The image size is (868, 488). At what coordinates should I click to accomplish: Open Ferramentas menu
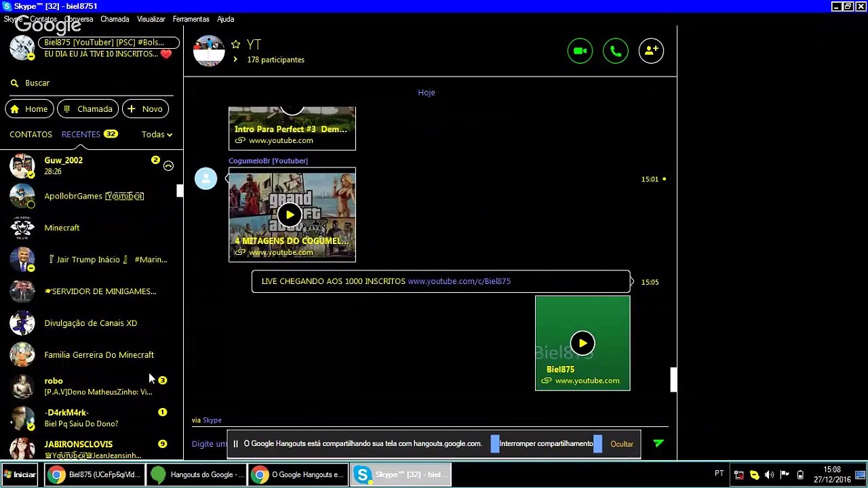pyautogui.click(x=191, y=20)
